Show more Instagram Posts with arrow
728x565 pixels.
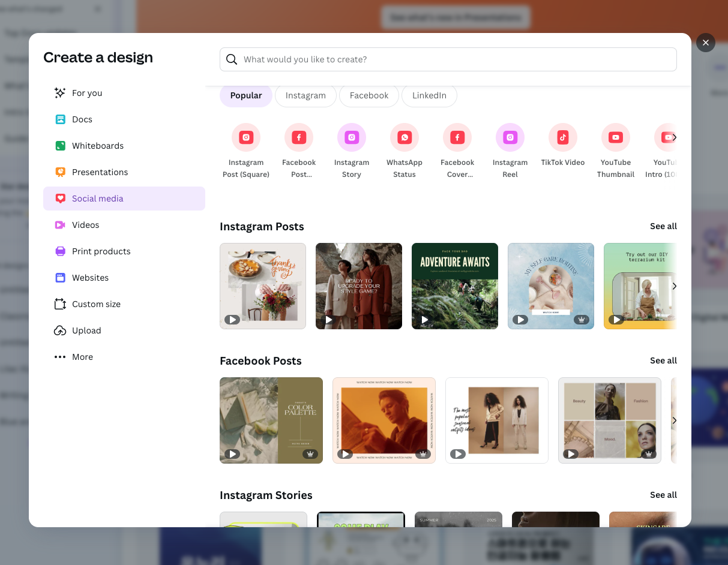click(x=674, y=286)
